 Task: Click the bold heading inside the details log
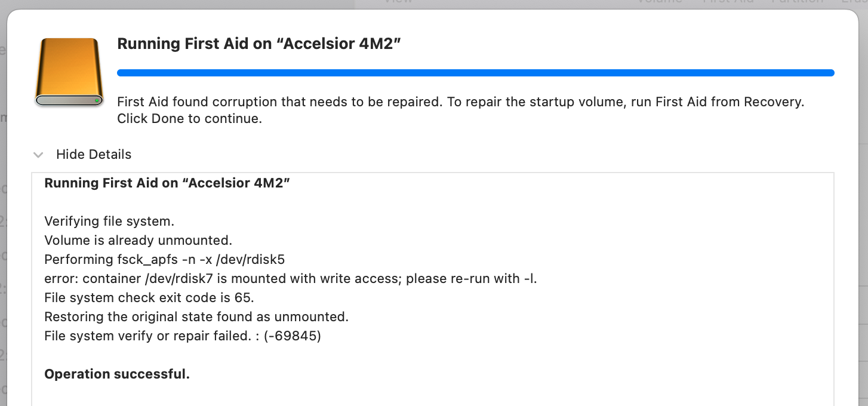167,183
